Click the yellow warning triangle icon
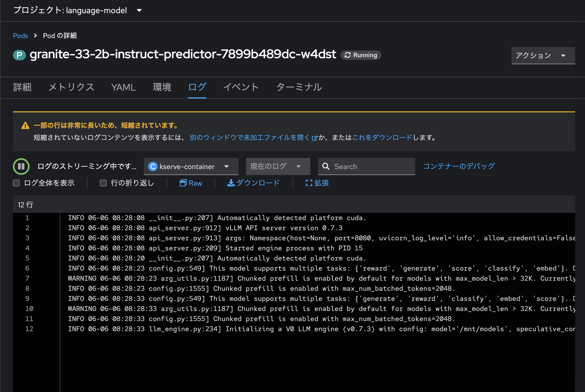585x392 pixels. (25, 126)
